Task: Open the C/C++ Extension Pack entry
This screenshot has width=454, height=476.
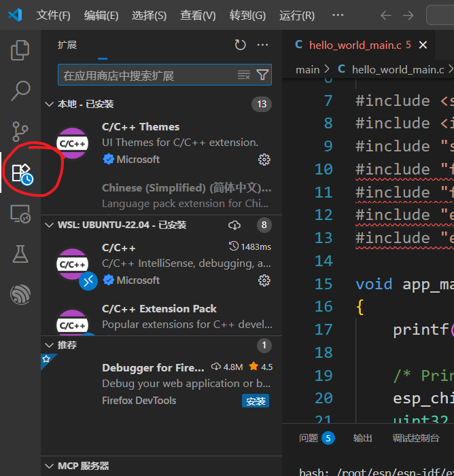Action: point(161,318)
